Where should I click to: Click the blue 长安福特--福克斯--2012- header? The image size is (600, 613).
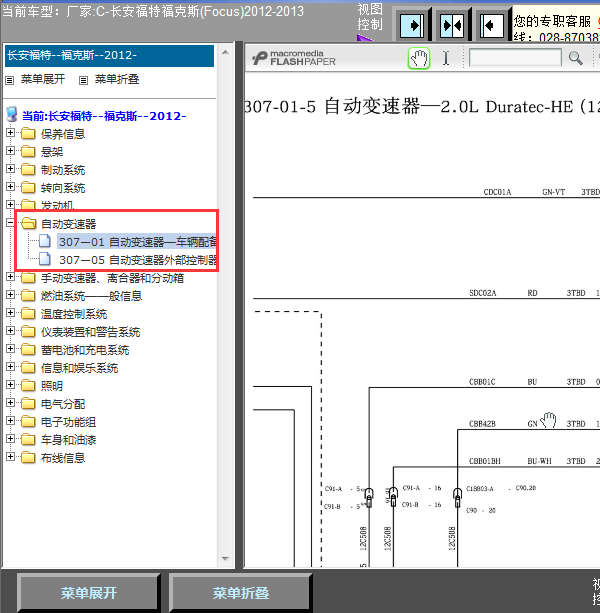click(x=109, y=56)
